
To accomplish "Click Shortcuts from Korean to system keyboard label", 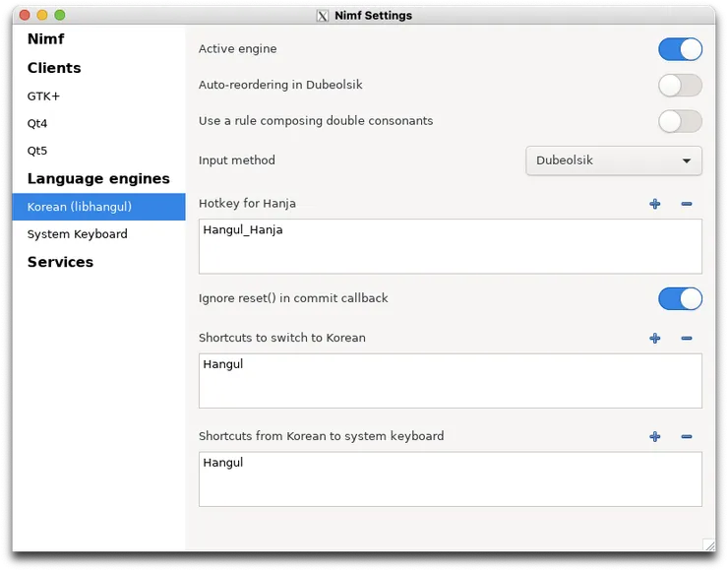I will tap(322, 436).
